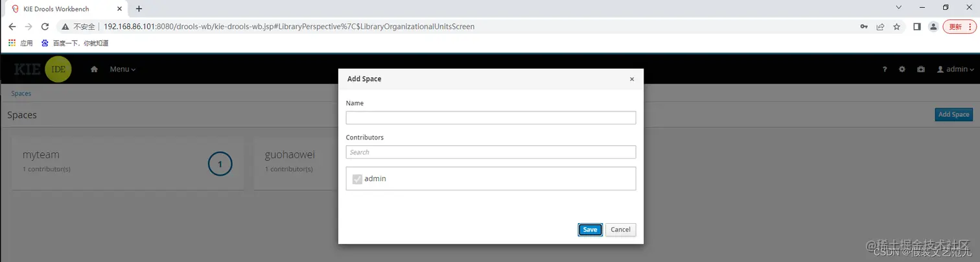Select the KIE Drools Workbench tab
This screenshot has height=262, width=980.
[66, 9]
